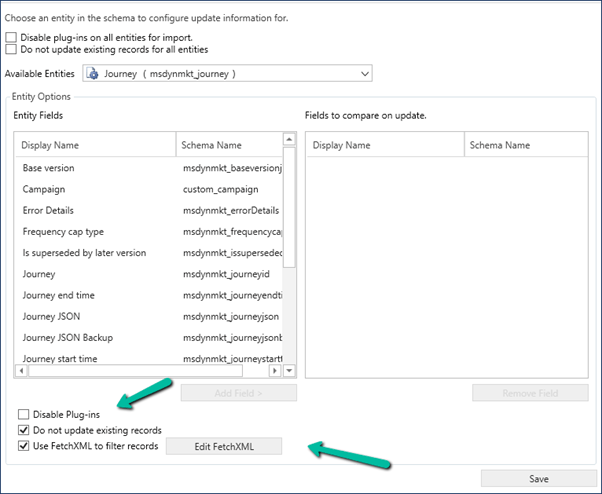This screenshot has height=494, width=602.
Task: Click the Add Field button
Action: 238,393
